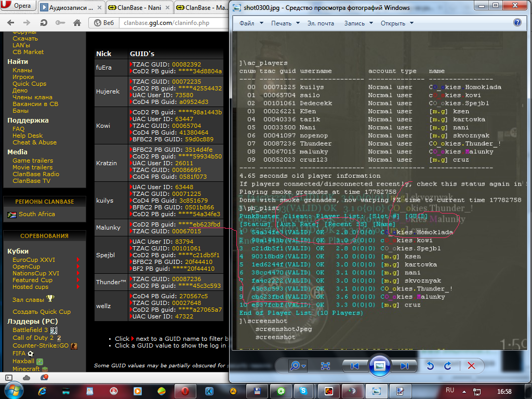Screen dimensions: 532x399
Task: Expand the Hosted cups red arrow
Action: (x=78, y=287)
